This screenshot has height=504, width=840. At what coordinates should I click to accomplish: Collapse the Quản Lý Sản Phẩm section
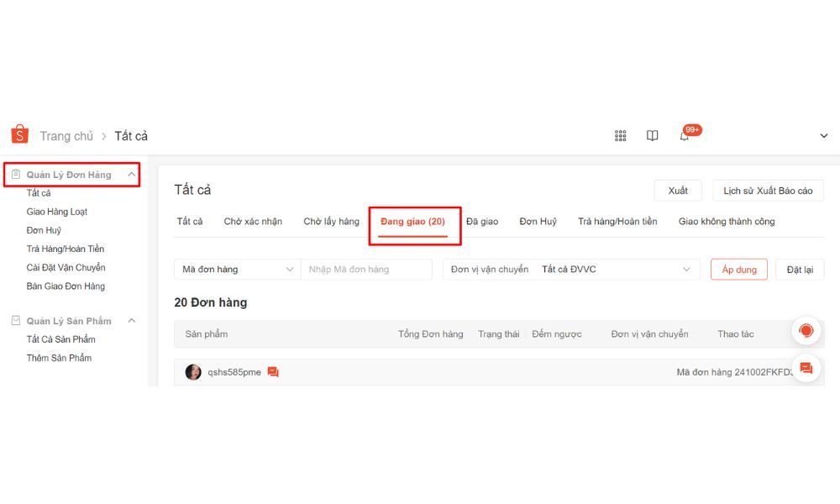pyautogui.click(x=131, y=320)
